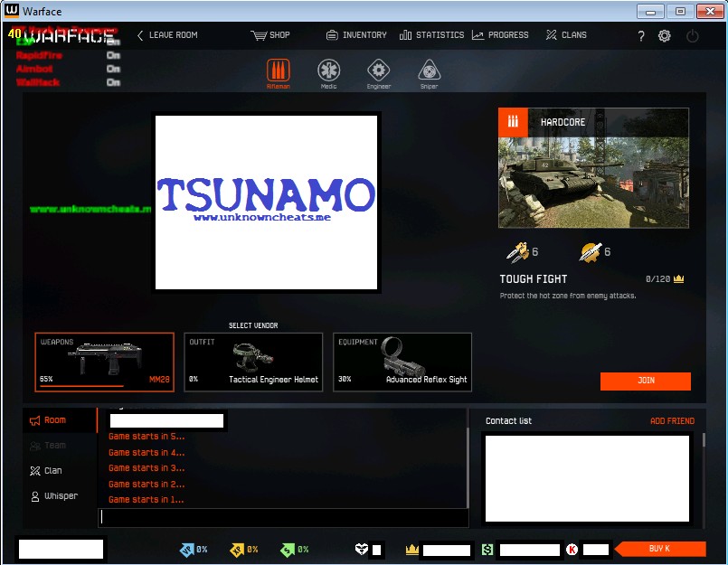728x565 pixels.
Task: Open the Clans crossed swords icon
Action: (x=551, y=35)
